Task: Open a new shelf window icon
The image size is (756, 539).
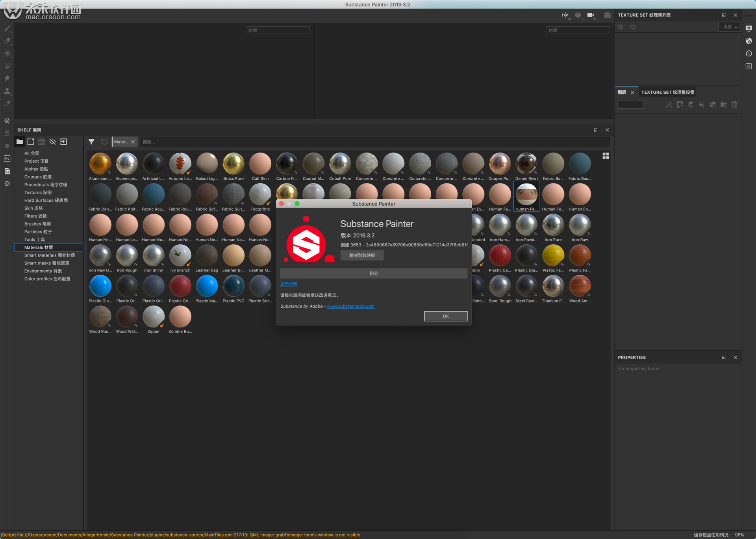Action: pos(31,142)
